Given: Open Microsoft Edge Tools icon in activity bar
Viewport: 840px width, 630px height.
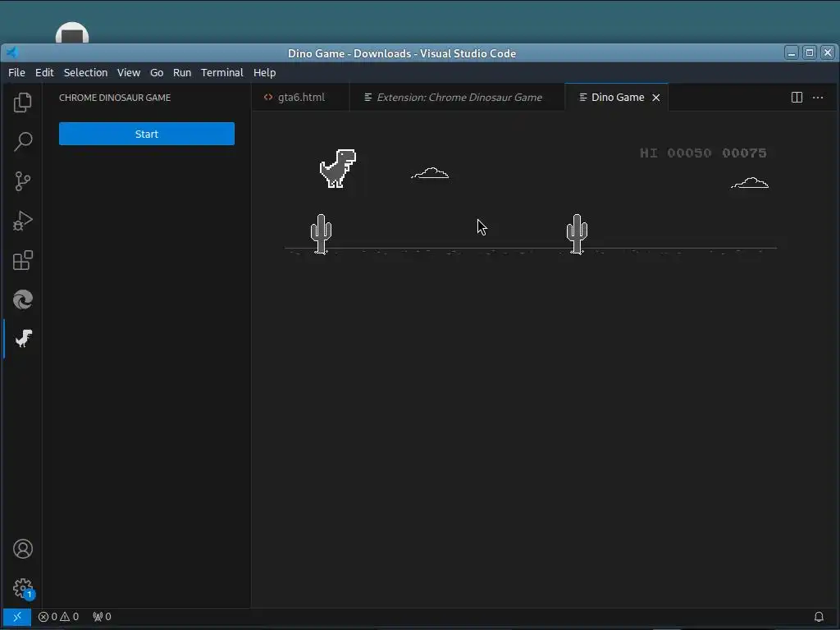Looking at the screenshot, I should pos(22,299).
